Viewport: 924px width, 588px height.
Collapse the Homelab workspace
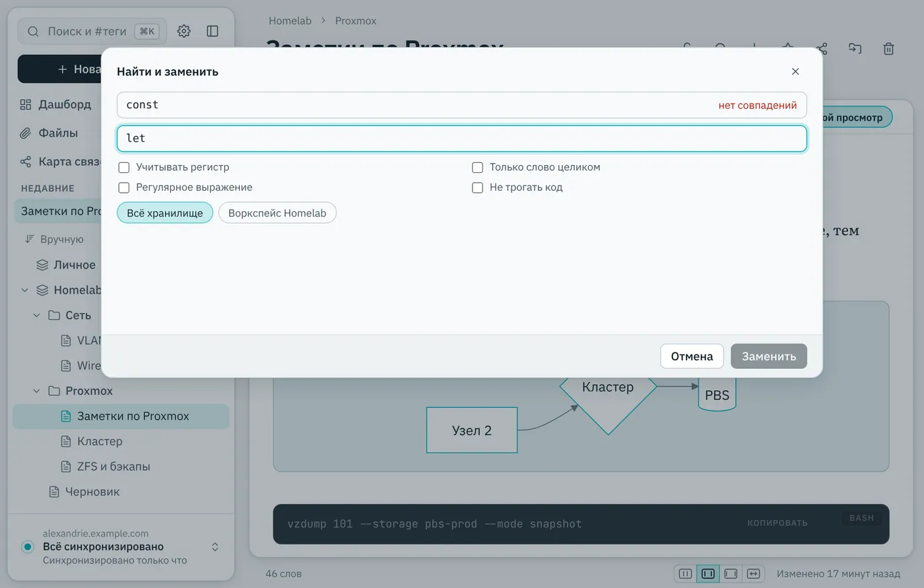click(x=25, y=290)
